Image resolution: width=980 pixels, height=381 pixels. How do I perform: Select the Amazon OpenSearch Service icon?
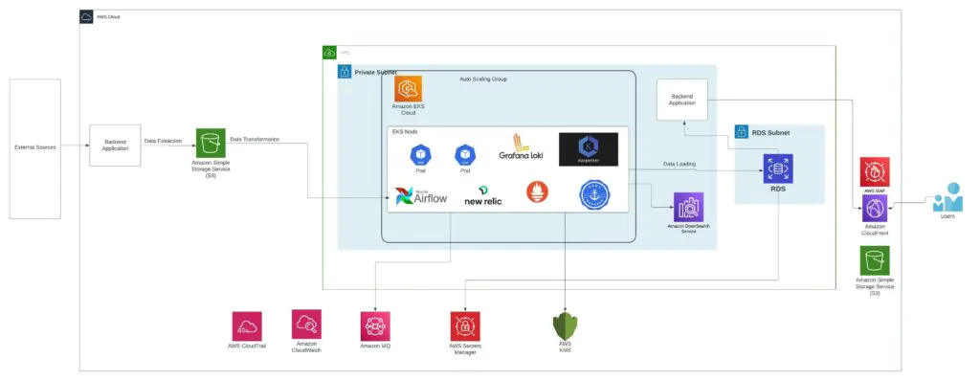coord(688,207)
